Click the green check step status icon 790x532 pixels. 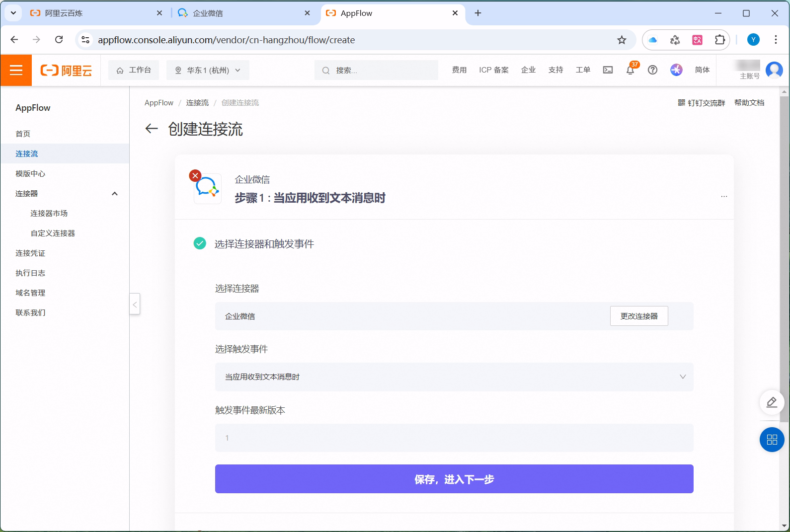coord(200,243)
